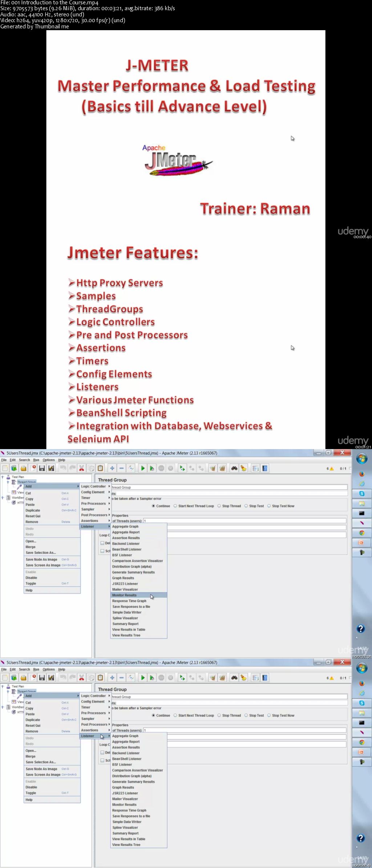
Task: Click Number of Threads field in upper JMeter window
Action: point(245,521)
